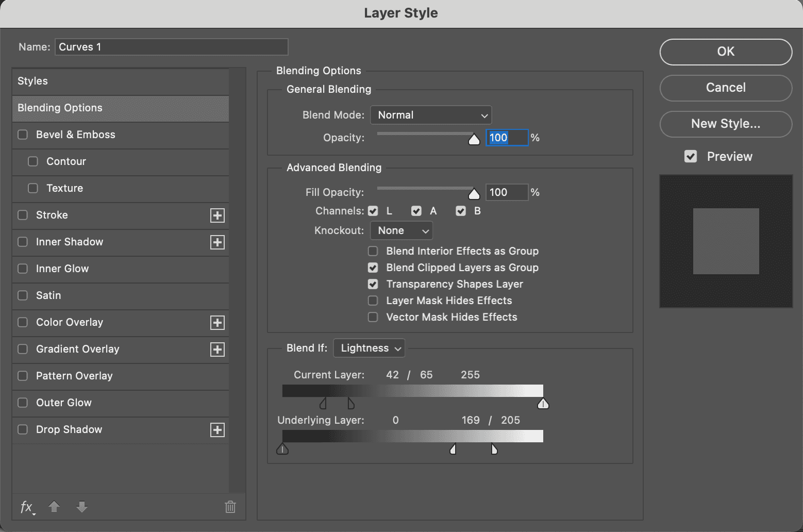Open the fx effects menu icon

27,507
